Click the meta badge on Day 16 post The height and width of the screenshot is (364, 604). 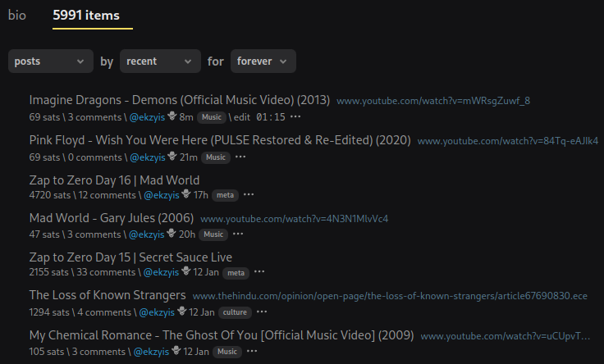[x=223, y=195]
